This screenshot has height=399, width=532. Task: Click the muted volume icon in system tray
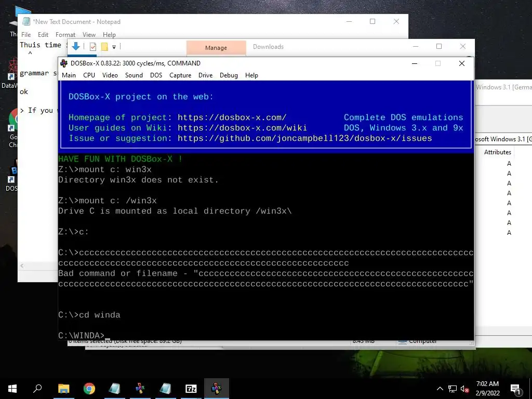pyautogui.click(x=465, y=389)
